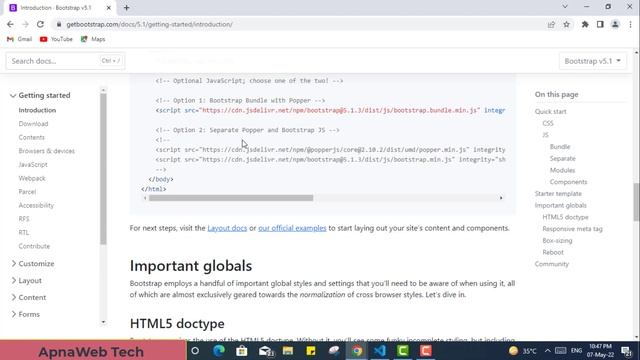Jump to Box-sizing section
640x360 pixels.
click(557, 241)
